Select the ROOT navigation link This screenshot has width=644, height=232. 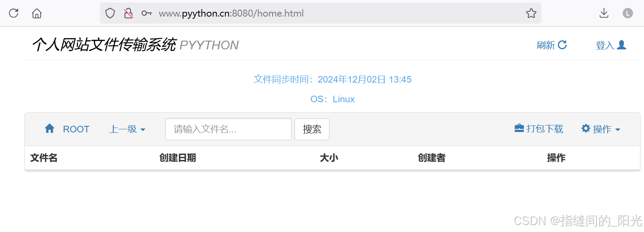click(x=76, y=129)
